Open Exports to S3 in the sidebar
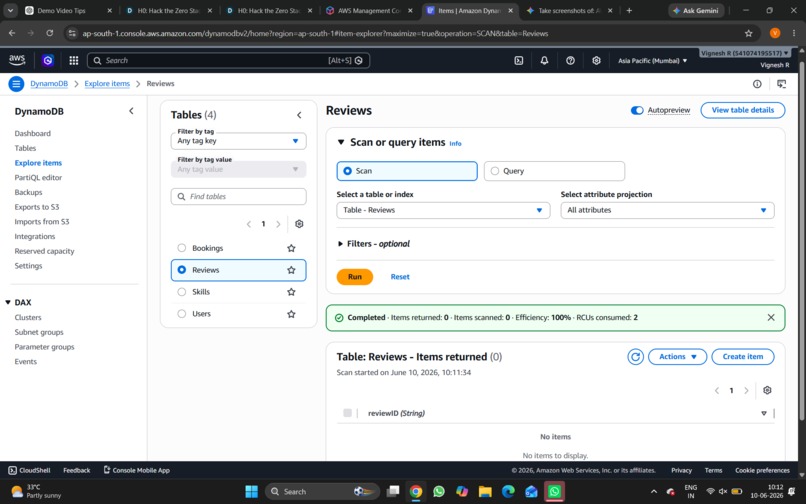This screenshot has width=806, height=504. click(x=36, y=207)
